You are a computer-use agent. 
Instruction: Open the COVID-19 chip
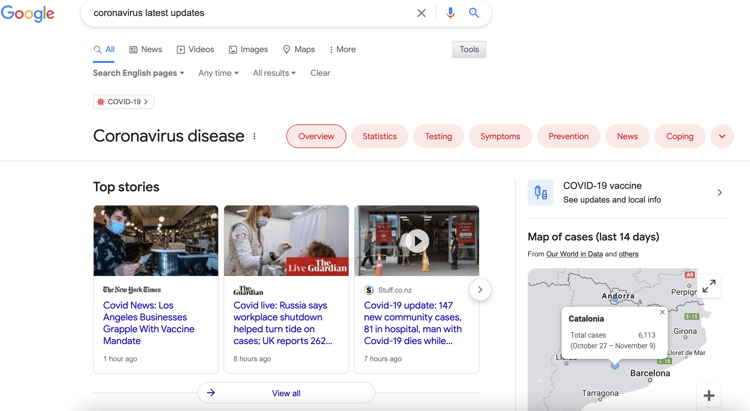pos(123,101)
